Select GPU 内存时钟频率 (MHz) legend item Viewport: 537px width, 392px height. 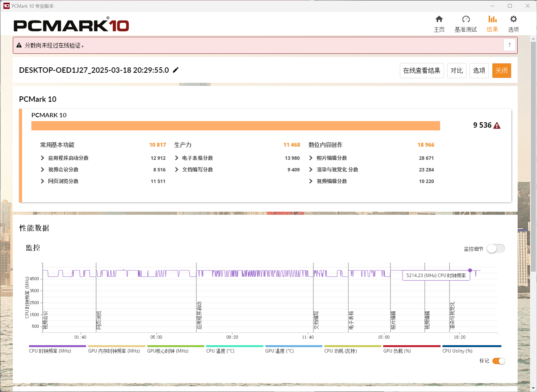[116, 349]
